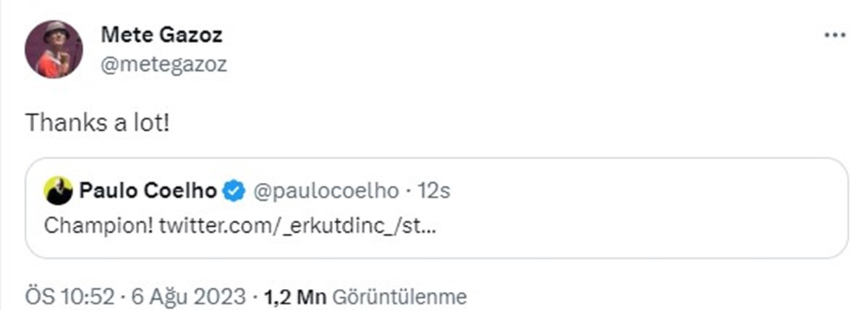
Task: Open Mete Gazoz profile picture
Action: pyautogui.click(x=54, y=49)
